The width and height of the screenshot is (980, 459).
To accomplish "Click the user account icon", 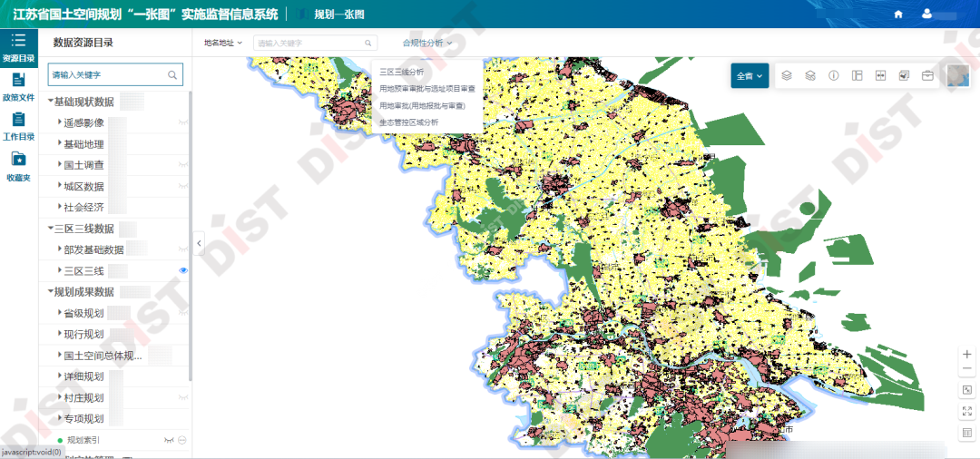I will click(926, 14).
